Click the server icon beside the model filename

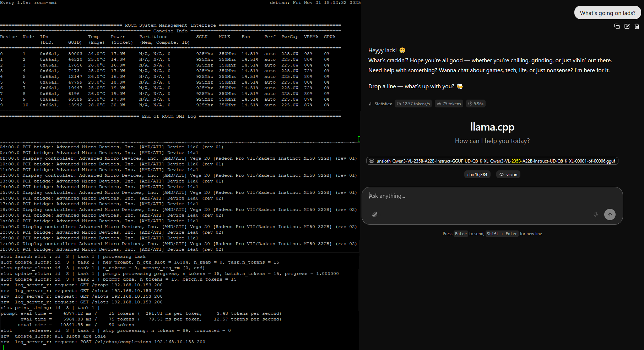(372, 161)
